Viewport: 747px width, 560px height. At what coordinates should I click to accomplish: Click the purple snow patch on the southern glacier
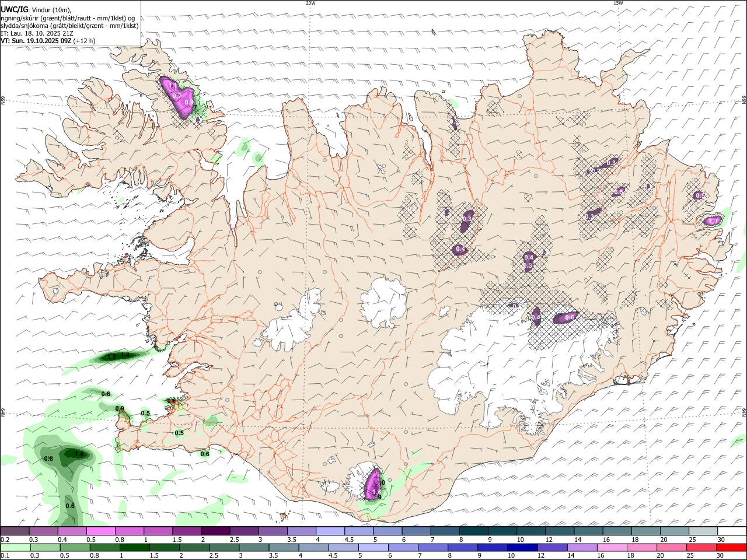point(372,484)
